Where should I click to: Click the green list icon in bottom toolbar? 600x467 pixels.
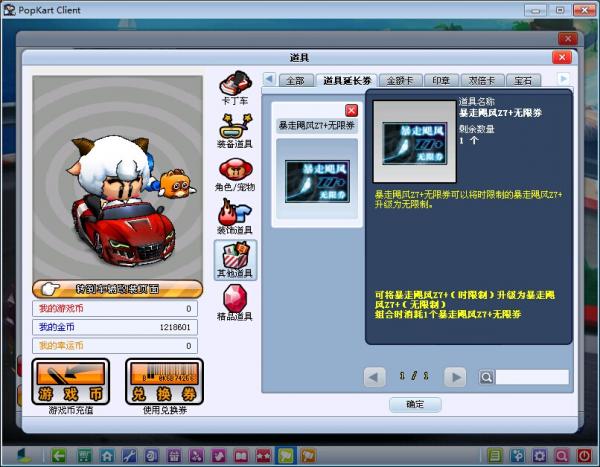(x=495, y=456)
